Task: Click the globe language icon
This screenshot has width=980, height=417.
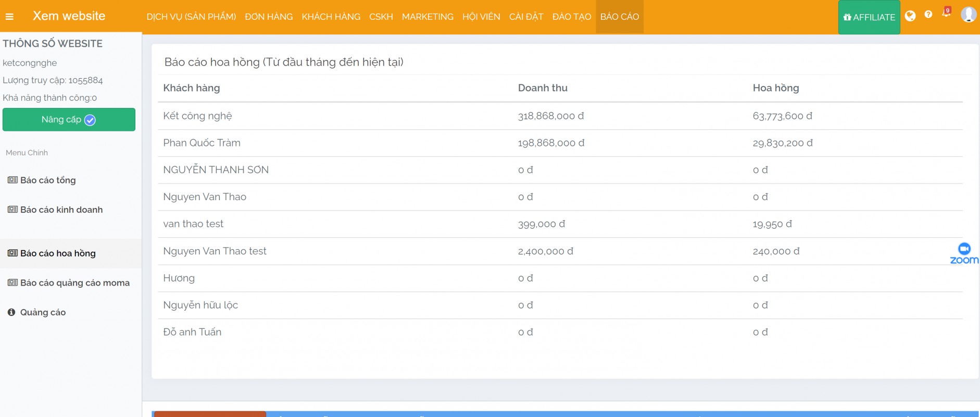Action: coord(910,16)
